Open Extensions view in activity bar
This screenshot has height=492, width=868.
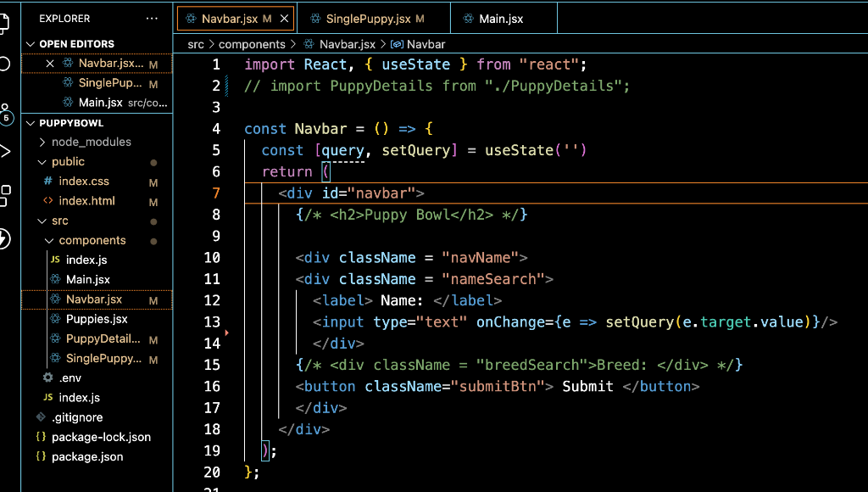click(4, 195)
